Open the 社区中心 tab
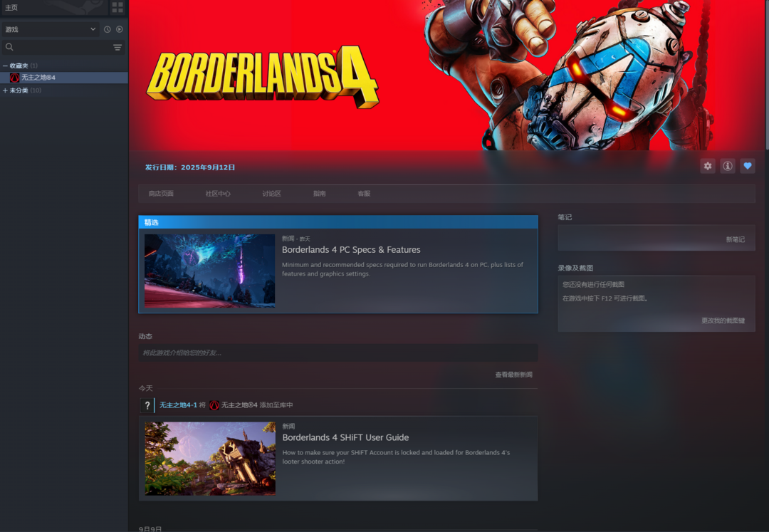The width and height of the screenshot is (769, 532). pos(218,194)
